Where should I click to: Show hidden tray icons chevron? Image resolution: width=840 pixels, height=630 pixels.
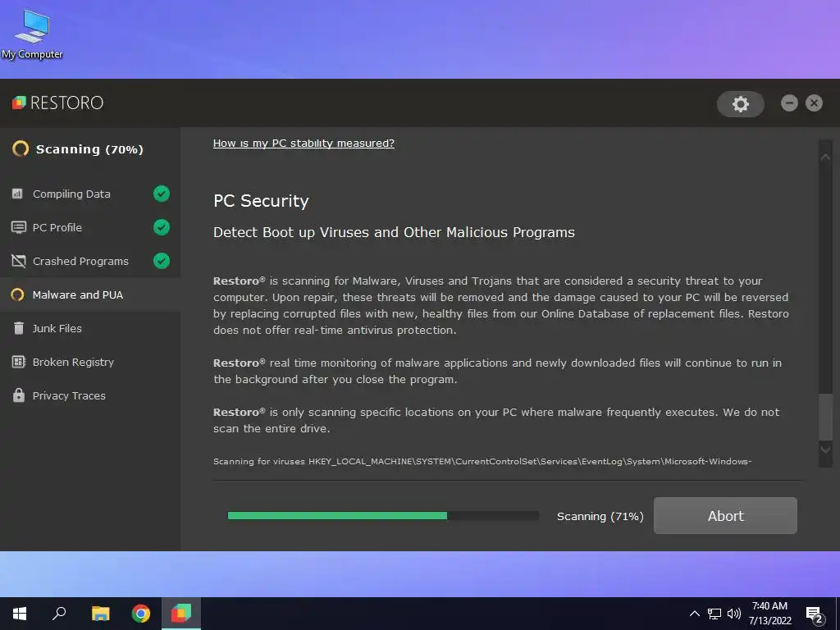(x=694, y=614)
